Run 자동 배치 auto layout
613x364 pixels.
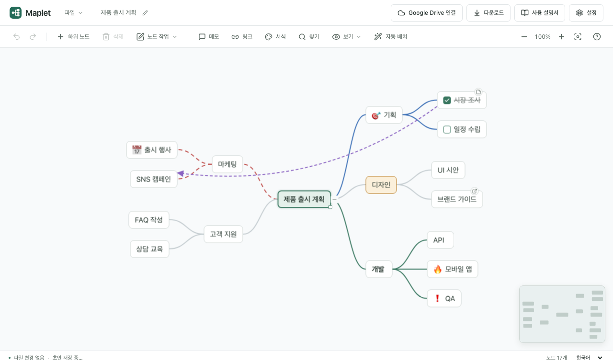[391, 37]
